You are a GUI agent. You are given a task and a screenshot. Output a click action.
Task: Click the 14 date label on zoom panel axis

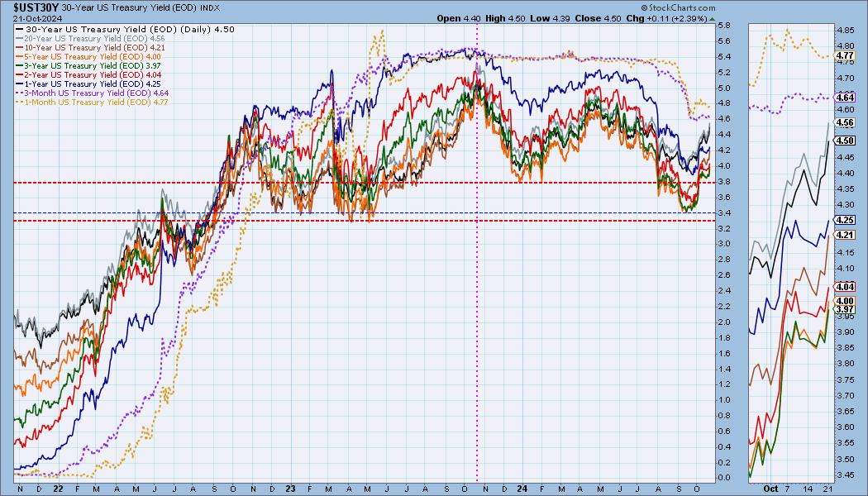click(x=808, y=489)
